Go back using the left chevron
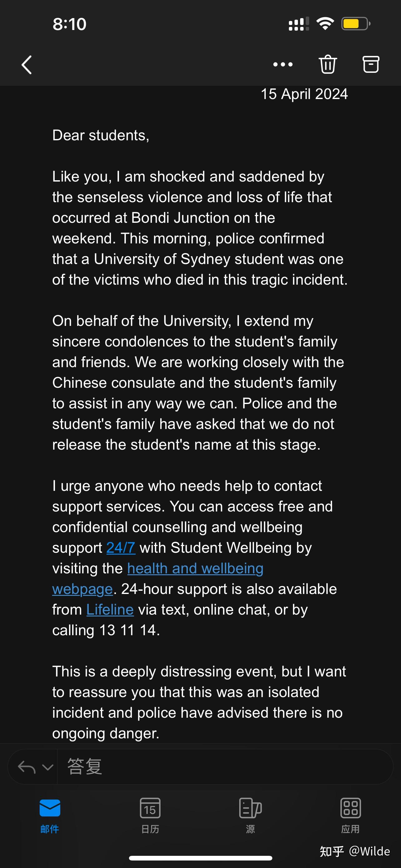Screen dimensions: 401x868 (27, 65)
